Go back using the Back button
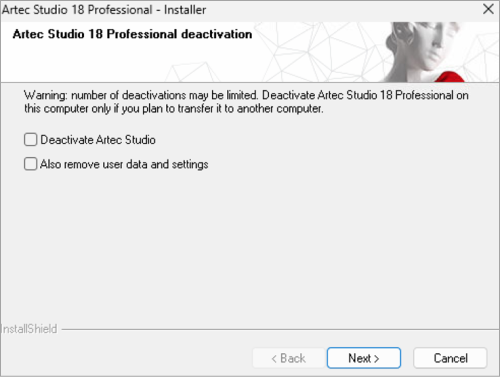The image size is (500, 377). [288, 358]
